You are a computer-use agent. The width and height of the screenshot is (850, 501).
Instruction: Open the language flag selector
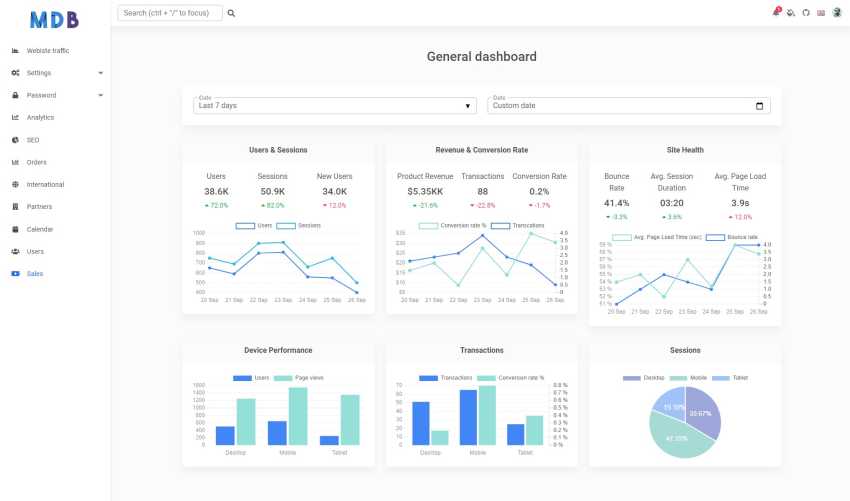coord(821,13)
